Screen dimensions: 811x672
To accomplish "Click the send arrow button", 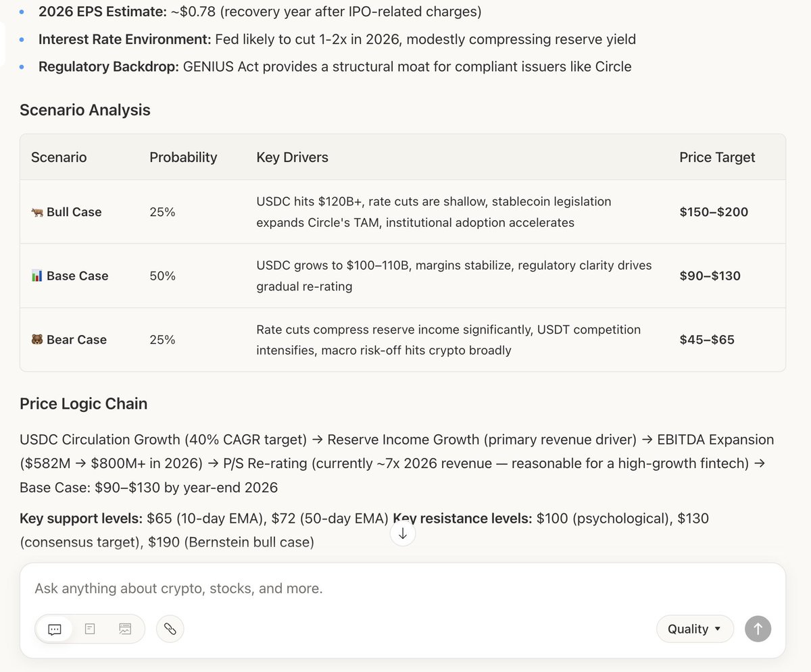I will 758,629.
